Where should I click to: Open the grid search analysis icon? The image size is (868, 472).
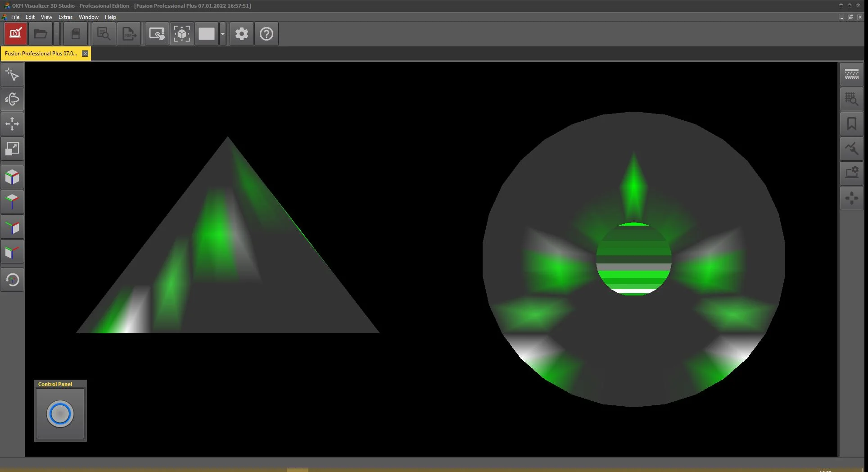pos(851,99)
